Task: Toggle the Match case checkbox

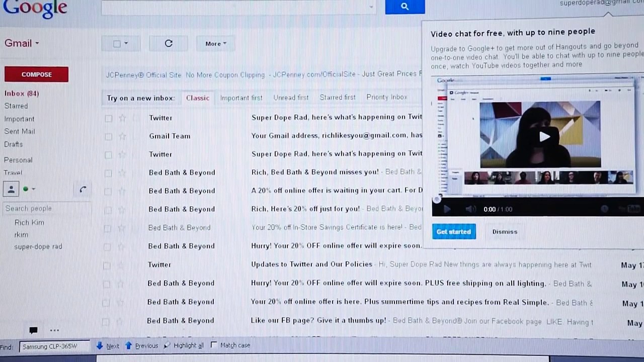Action: tap(214, 345)
